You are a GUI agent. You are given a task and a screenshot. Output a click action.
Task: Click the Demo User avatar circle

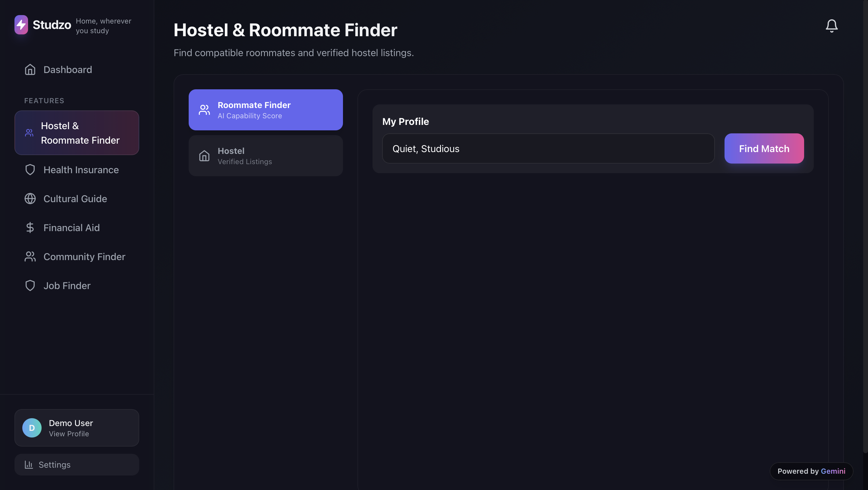[x=32, y=428]
